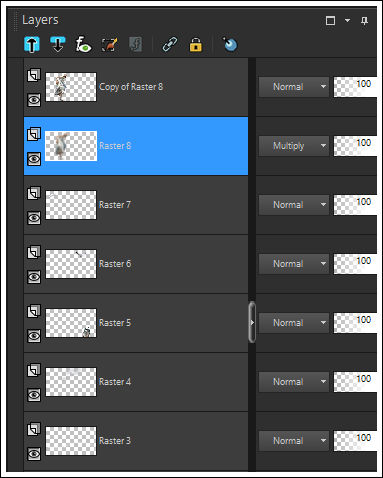This screenshot has width=383, height=478.
Task: Click opacity slider of Raster 8 layer
Action: 355,146
